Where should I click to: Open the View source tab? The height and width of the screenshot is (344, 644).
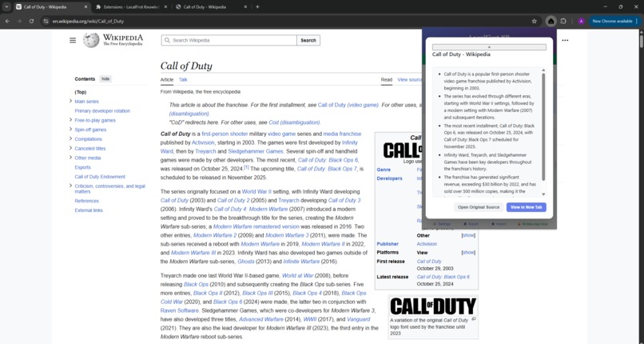point(409,80)
